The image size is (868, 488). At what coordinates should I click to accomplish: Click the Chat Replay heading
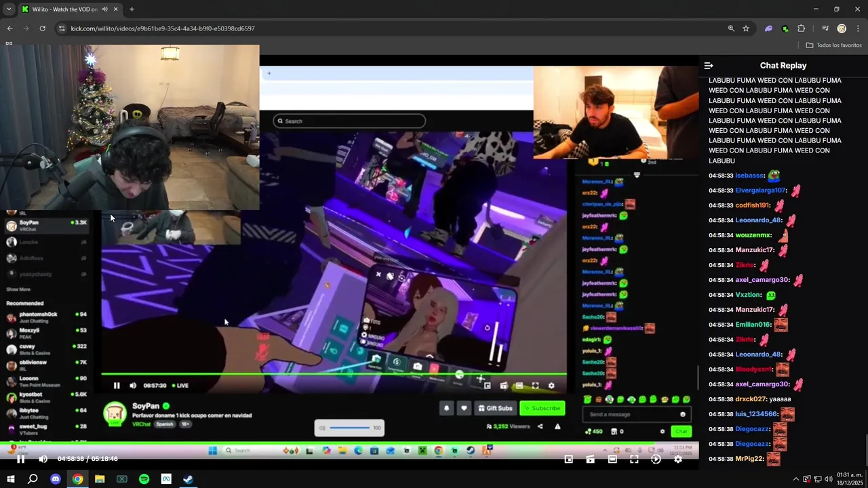[x=783, y=66]
